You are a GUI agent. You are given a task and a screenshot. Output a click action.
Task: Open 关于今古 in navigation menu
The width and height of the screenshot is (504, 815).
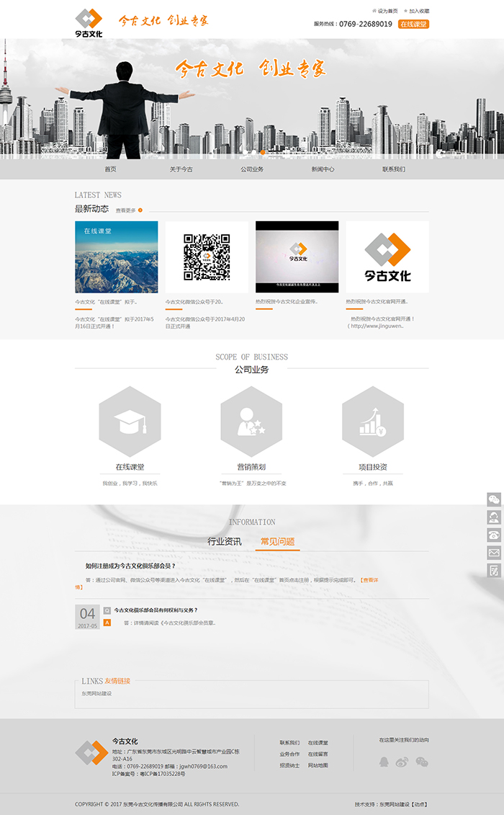tap(181, 169)
